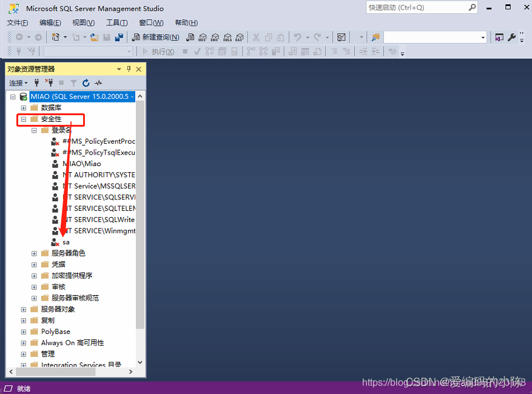Screen dimensions: 532x394
Task: Expand the 服务器审核规范 folder
Action: [34, 298]
